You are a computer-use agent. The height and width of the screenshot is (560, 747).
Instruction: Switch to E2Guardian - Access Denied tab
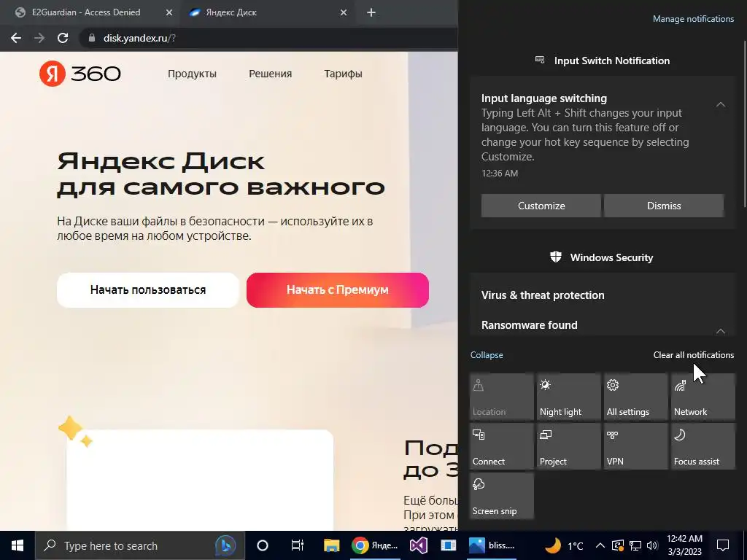[86, 12]
